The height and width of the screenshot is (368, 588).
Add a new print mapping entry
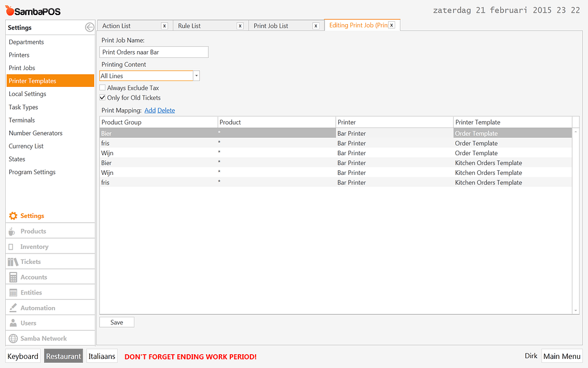click(x=150, y=110)
